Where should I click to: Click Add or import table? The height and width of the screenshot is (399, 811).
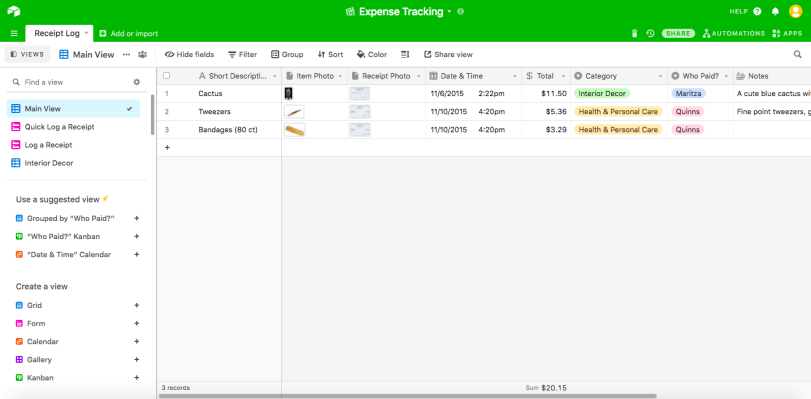129,34
